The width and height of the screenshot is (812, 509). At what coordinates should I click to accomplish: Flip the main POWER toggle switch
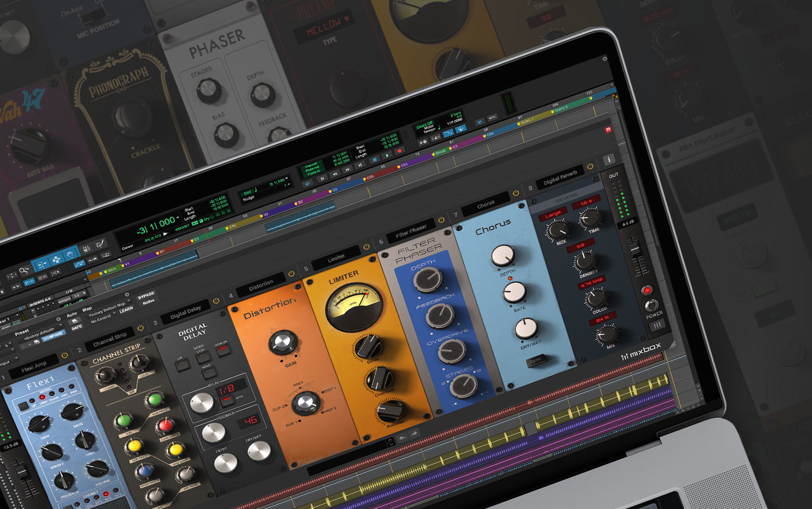[652, 304]
